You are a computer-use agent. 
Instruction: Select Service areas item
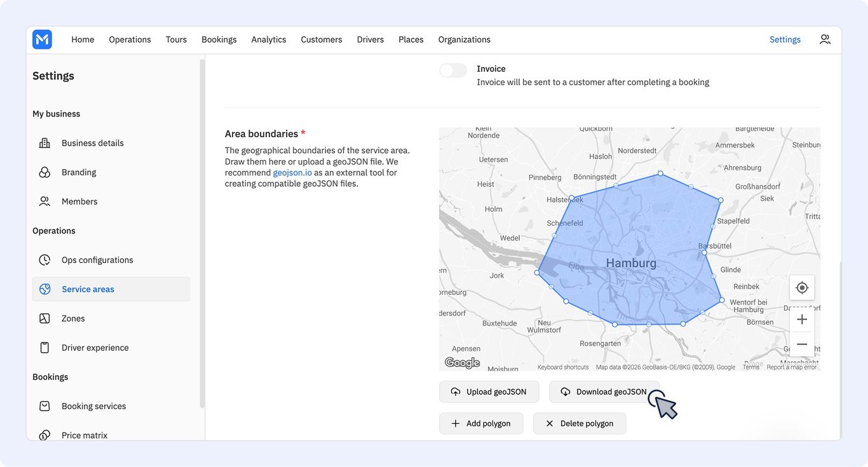coord(111,289)
